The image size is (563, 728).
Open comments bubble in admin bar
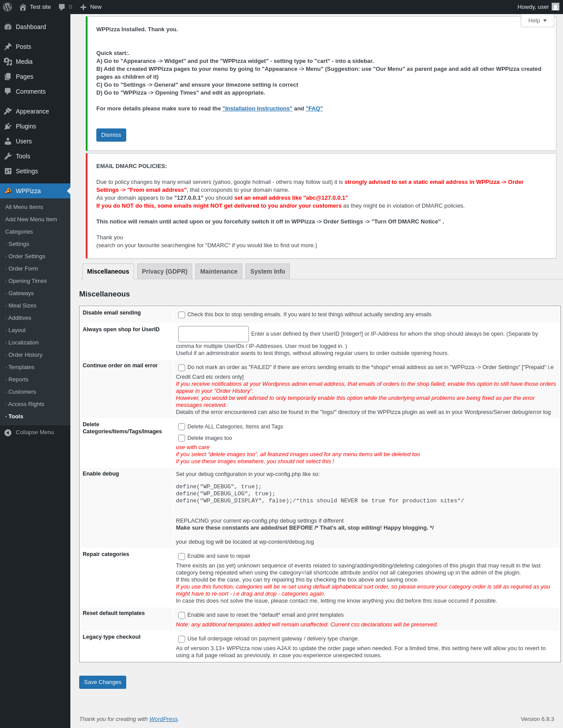pos(62,7)
